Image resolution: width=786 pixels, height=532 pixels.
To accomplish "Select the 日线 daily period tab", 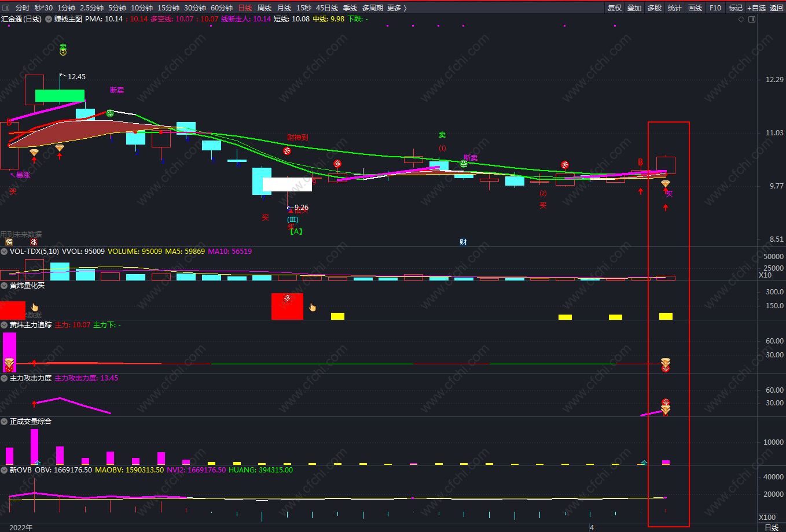I will tap(245, 8).
